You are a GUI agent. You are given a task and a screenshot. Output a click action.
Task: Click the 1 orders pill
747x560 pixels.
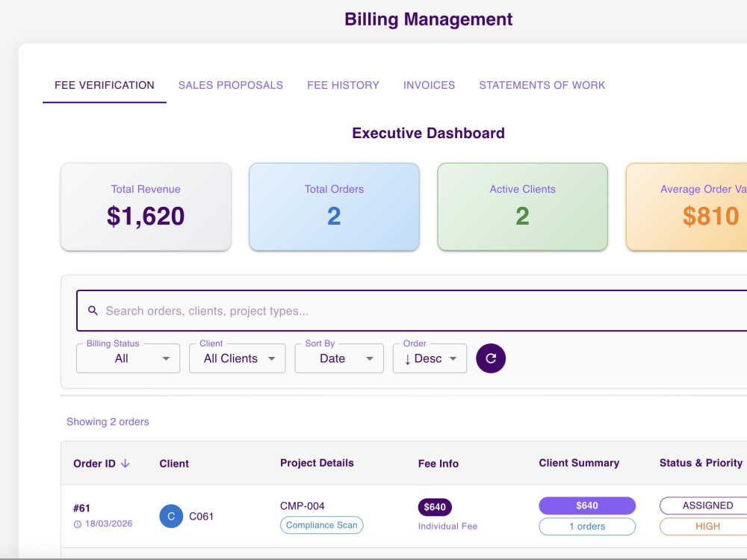coord(587,526)
